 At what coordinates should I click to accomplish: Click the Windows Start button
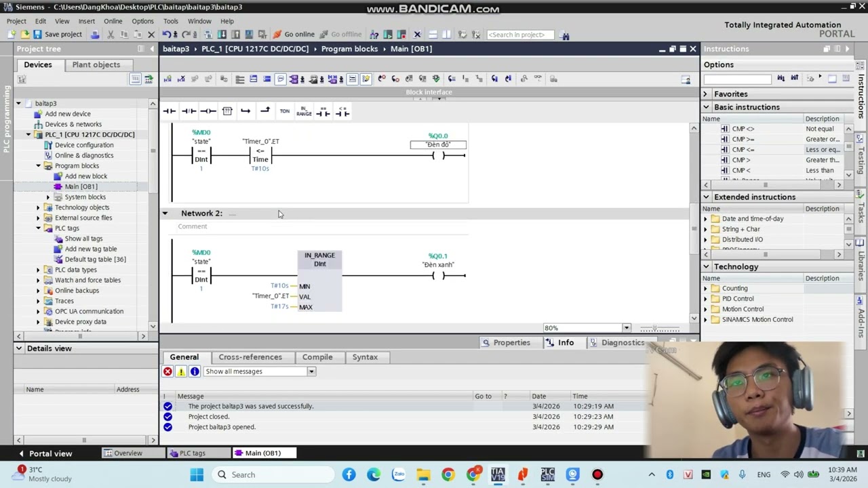(197, 474)
